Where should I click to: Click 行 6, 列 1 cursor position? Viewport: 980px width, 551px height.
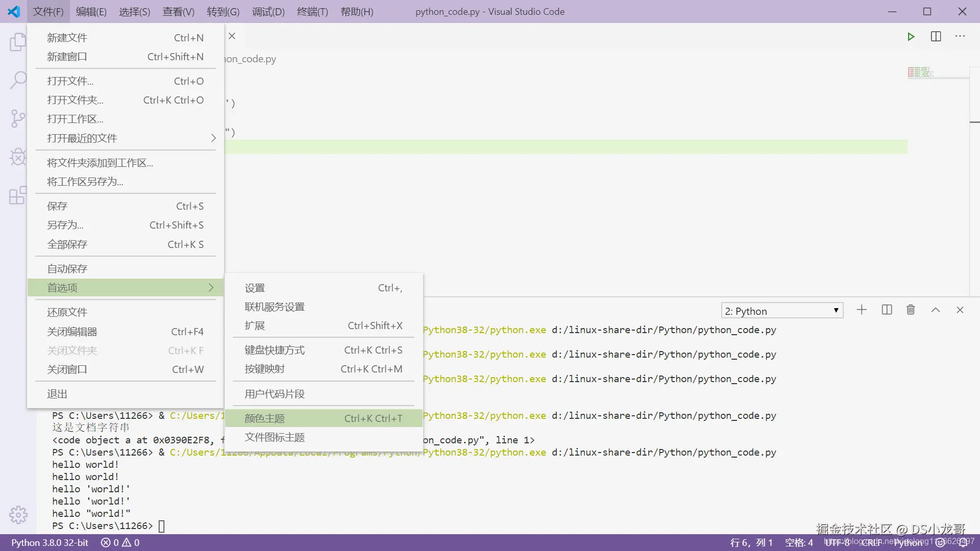[x=751, y=543]
